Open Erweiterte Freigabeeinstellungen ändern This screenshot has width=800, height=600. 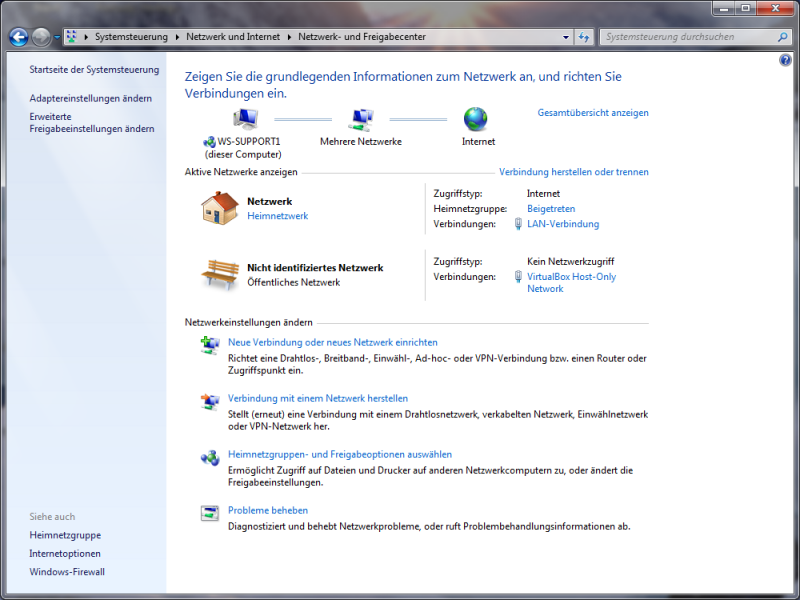click(x=92, y=122)
